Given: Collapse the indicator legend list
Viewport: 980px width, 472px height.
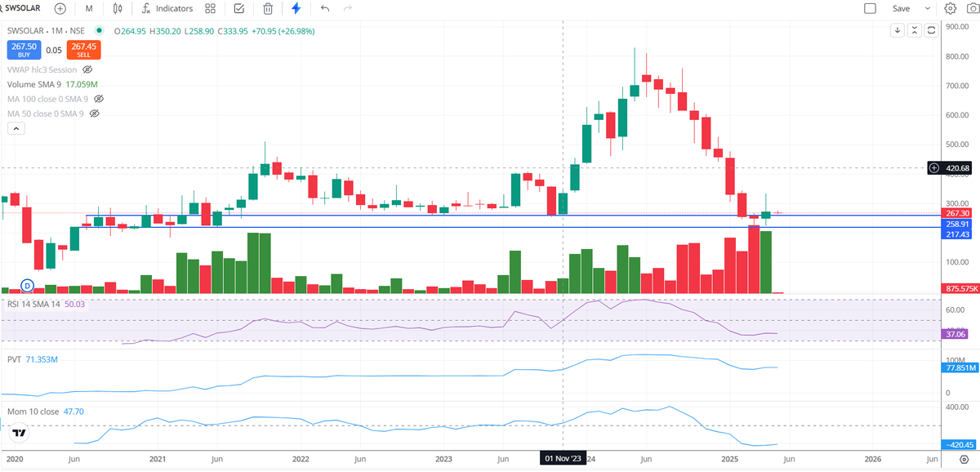Looking at the screenshot, I should 16,129.
